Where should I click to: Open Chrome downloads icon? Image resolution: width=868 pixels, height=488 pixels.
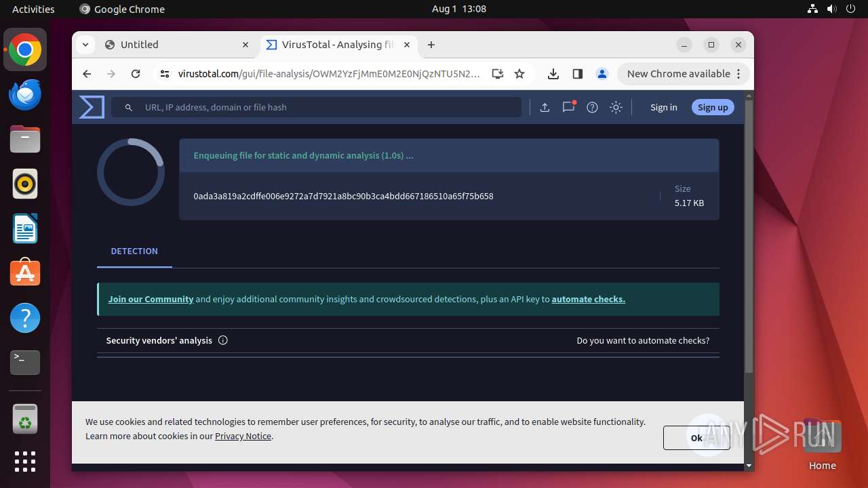click(553, 74)
